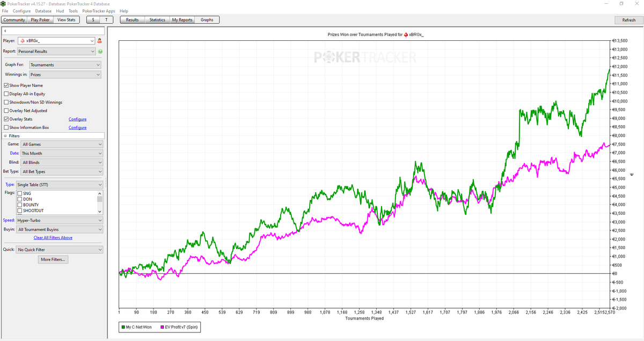Open PokerTracker Apps menu
Viewport: 644px width, 341px height.
coord(98,11)
